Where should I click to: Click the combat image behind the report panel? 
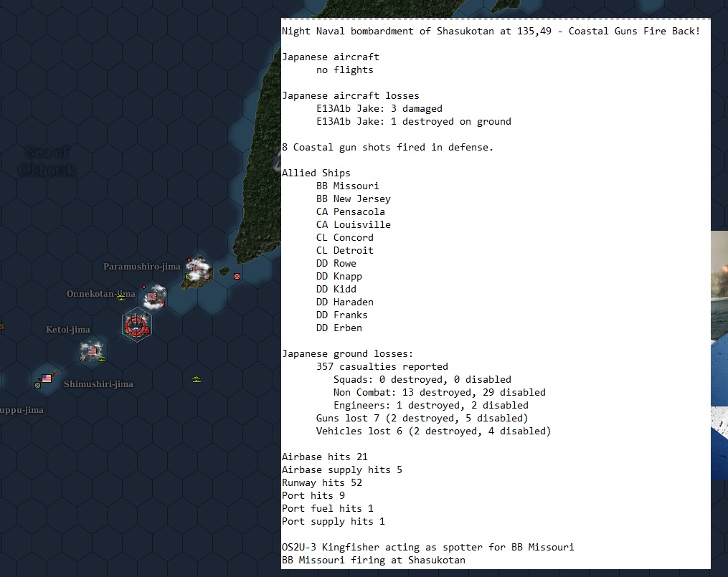[719, 355]
